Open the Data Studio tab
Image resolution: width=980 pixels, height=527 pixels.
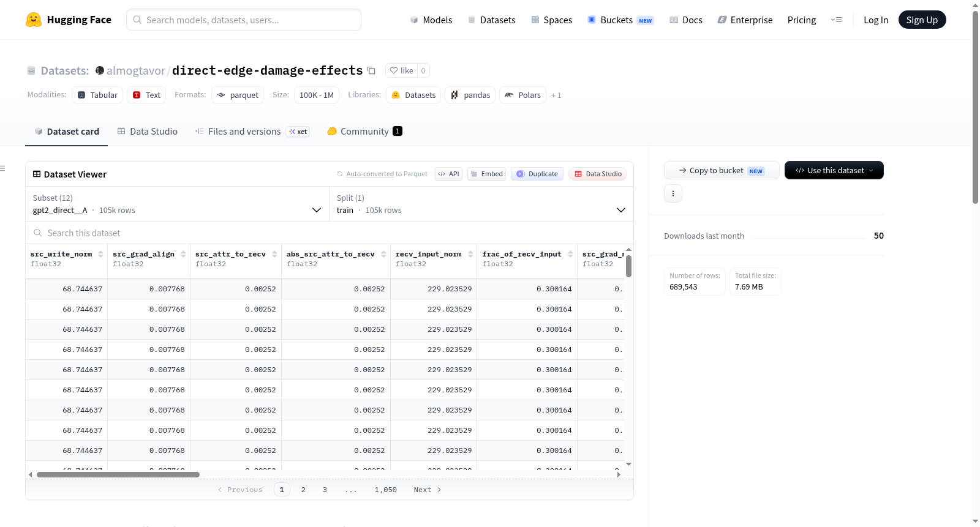click(x=148, y=132)
